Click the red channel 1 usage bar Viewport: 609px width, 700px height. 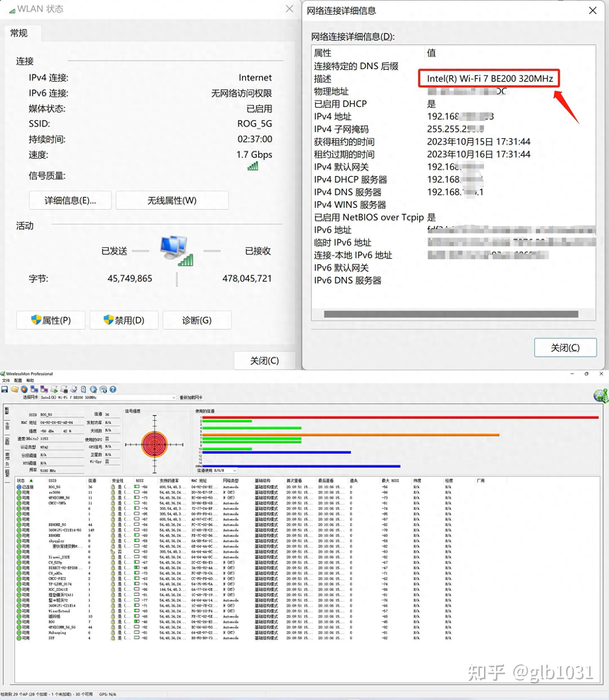[x=400, y=417]
